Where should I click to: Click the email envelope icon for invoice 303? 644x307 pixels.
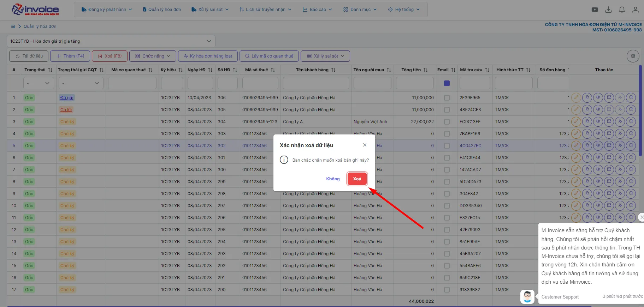point(609,134)
